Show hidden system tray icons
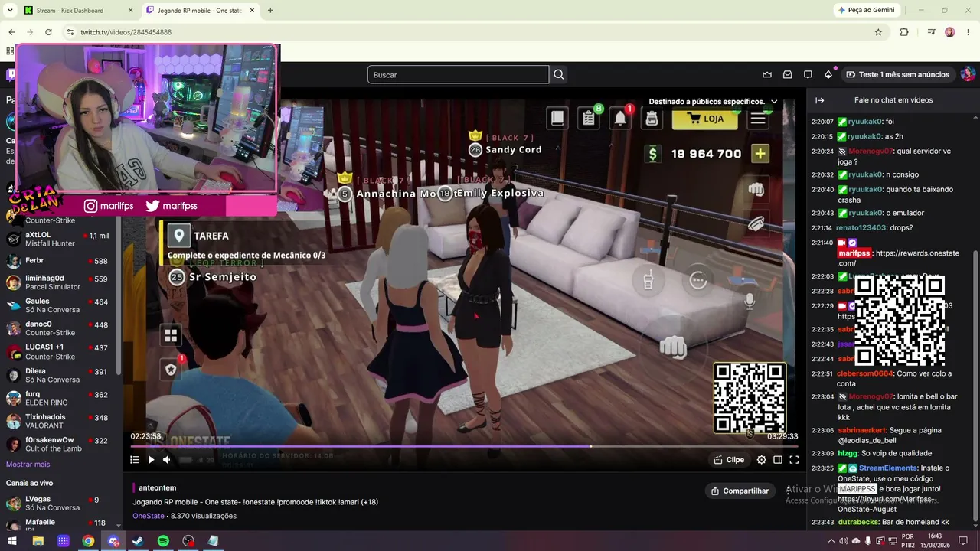Image resolution: width=980 pixels, height=551 pixels. 831,541
